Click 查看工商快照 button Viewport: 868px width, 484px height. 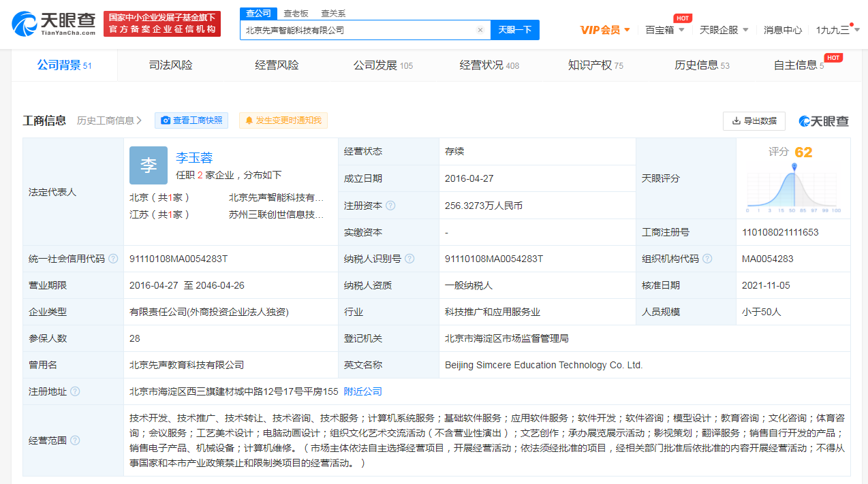(192, 120)
